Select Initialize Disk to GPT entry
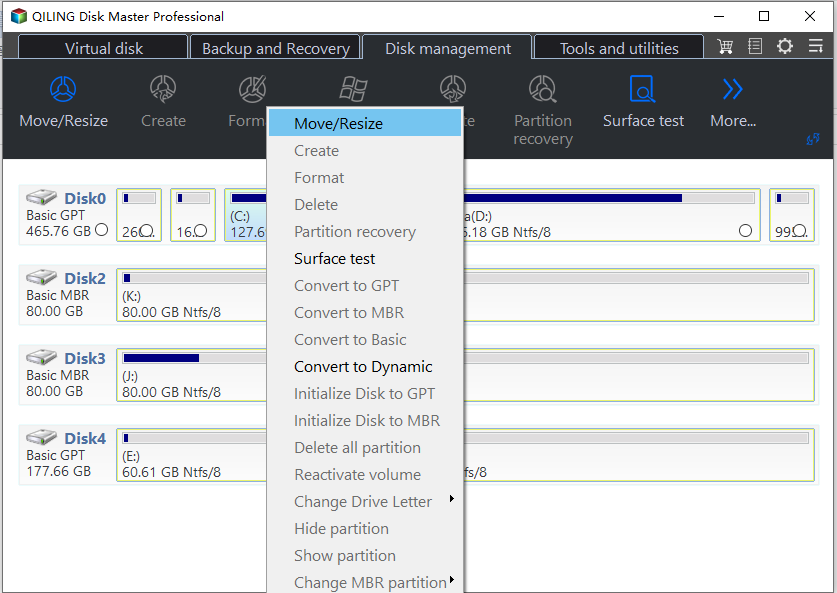Viewport: 837px width, 593px height. (x=365, y=393)
